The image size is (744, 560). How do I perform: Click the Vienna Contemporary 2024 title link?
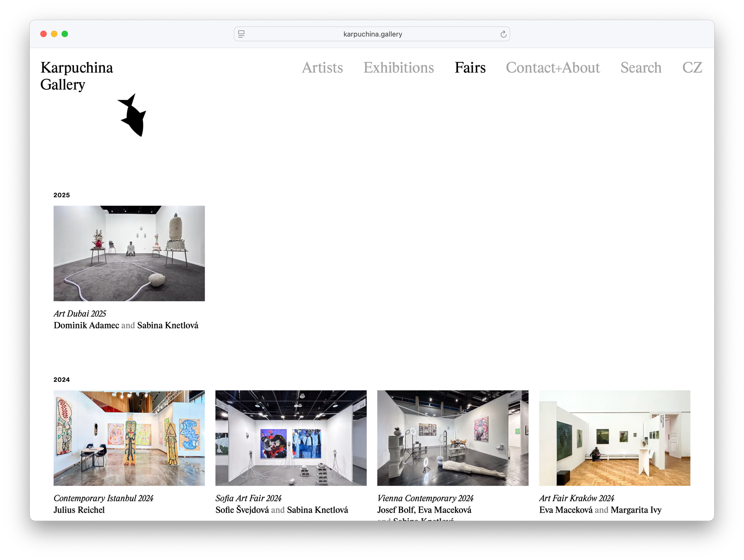pos(425,498)
